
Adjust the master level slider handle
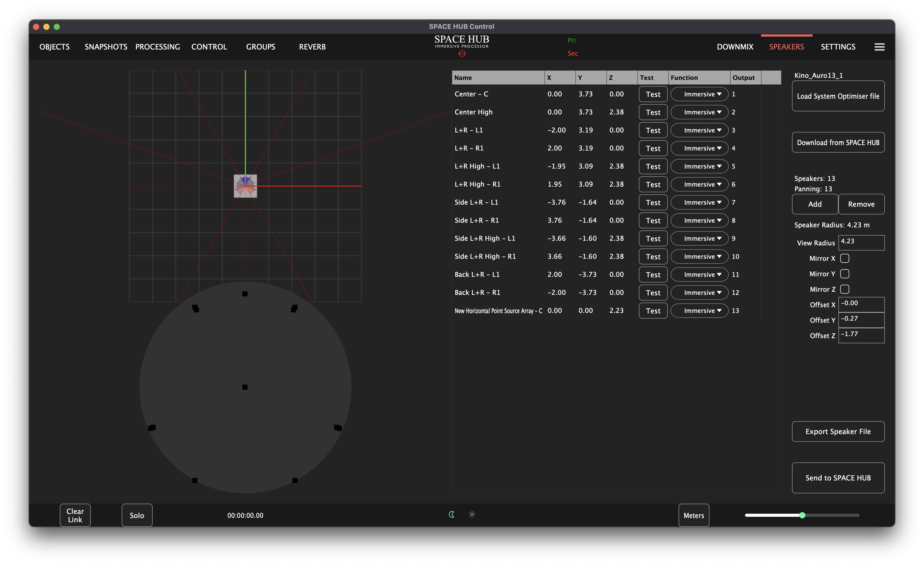(802, 515)
